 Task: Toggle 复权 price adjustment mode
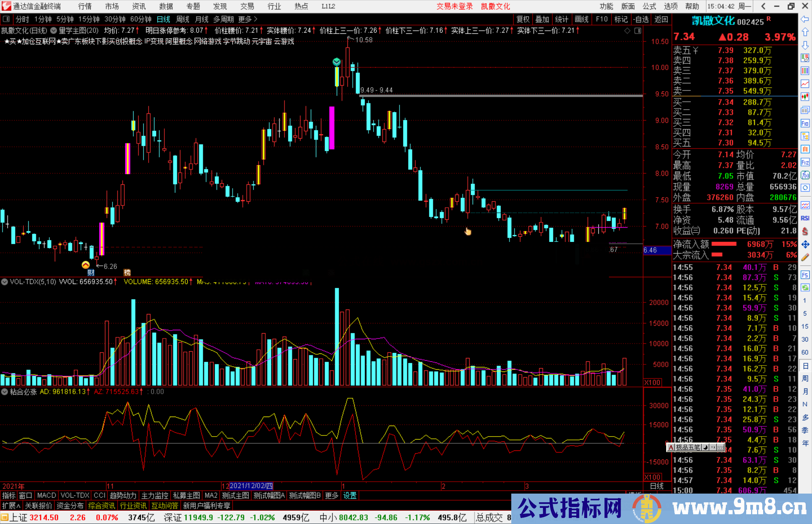(523, 19)
